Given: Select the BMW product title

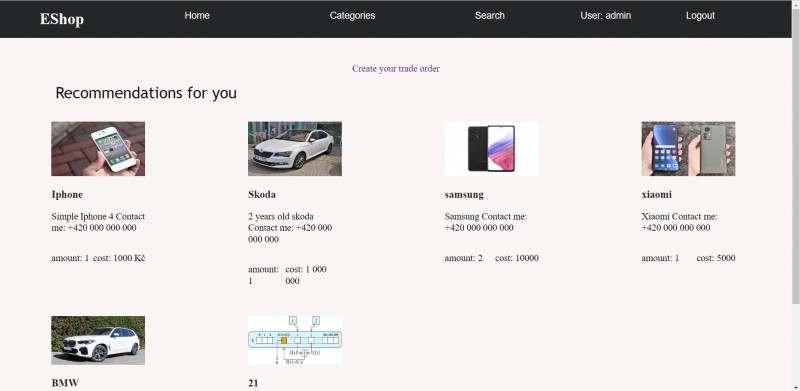Looking at the screenshot, I should 65,383.
